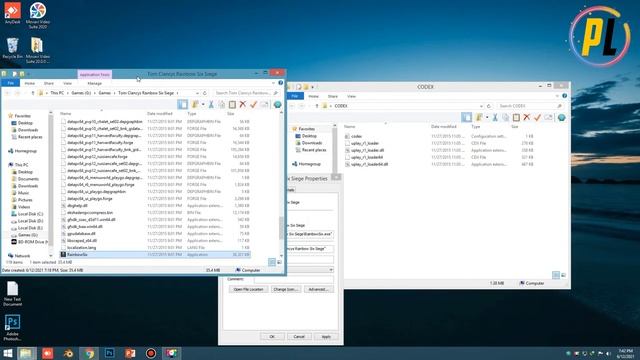Switch to large icons view in the Rainbow Six Siege window
Screen dimensions: 640x360
[279, 262]
